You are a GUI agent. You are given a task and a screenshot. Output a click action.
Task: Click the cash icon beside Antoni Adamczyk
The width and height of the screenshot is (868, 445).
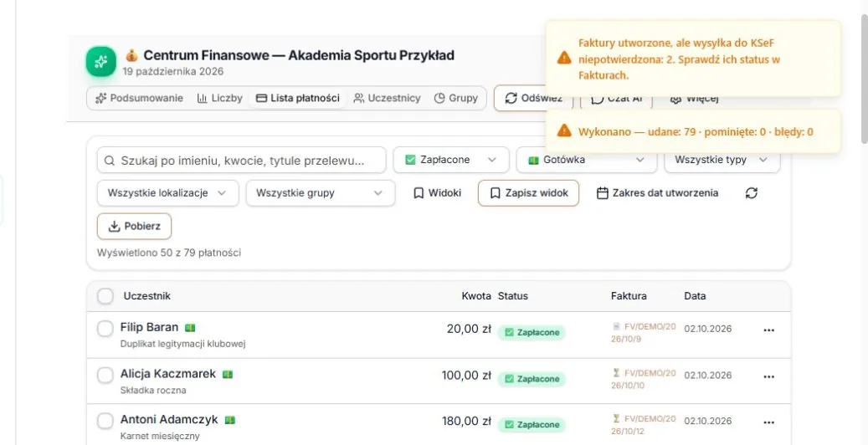tap(229, 420)
